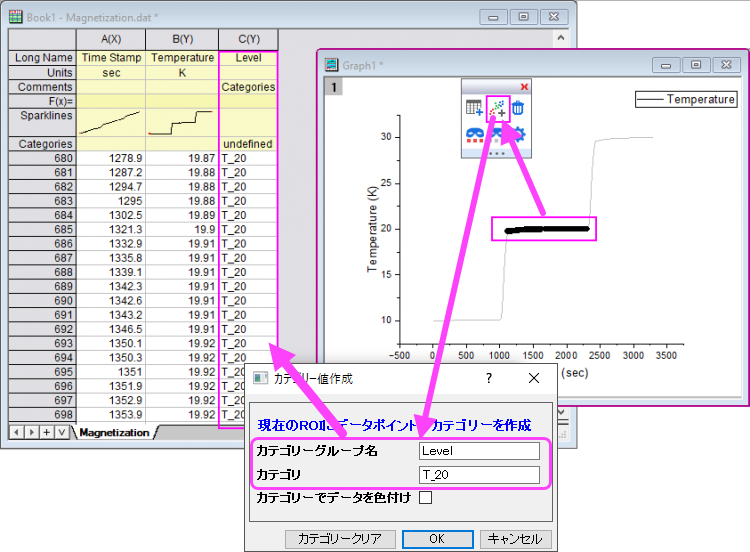750x552 pixels.
Task: Click the layer 1 icon in Graph1
Action: [334, 87]
